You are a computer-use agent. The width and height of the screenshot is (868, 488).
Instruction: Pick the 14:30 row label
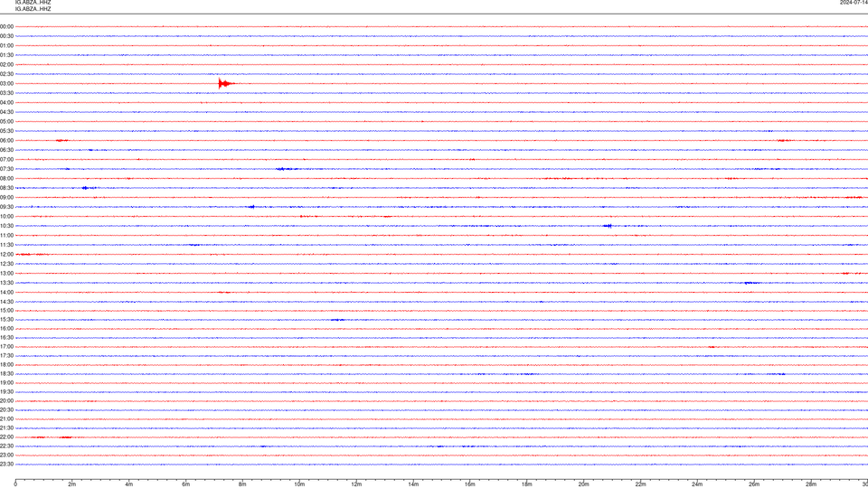point(6,302)
